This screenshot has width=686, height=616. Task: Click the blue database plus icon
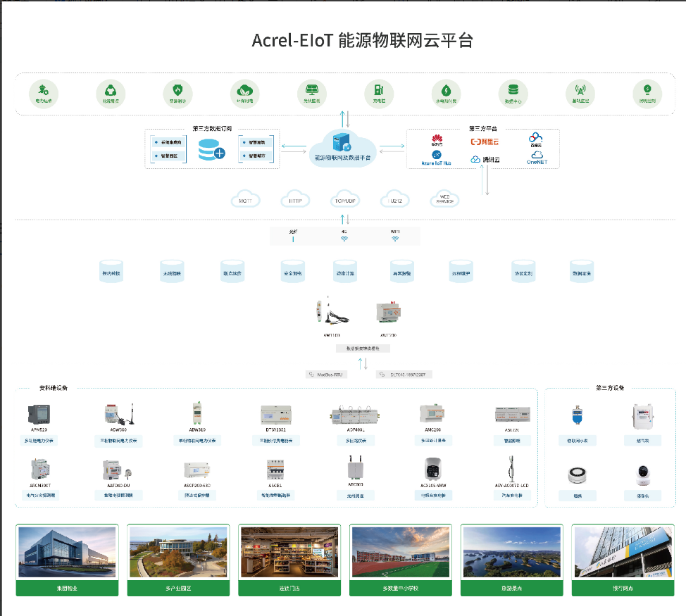(211, 149)
